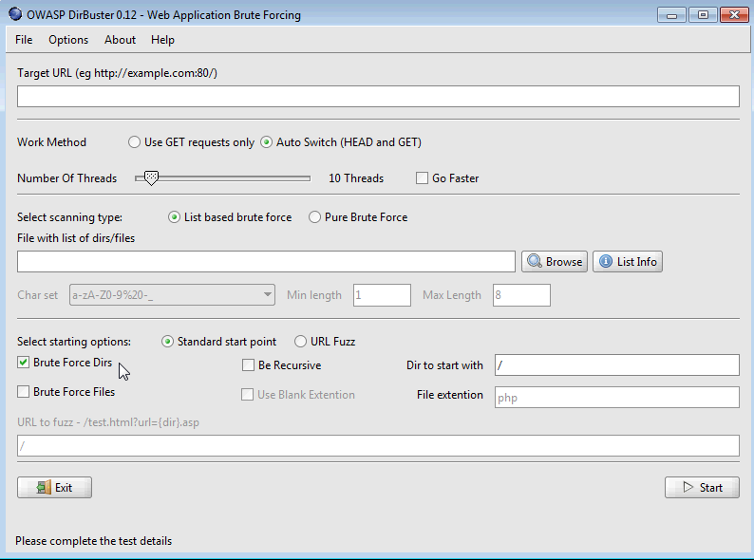Click the 'Select starting options:' label
This screenshot has width=754, height=560.
74,342
